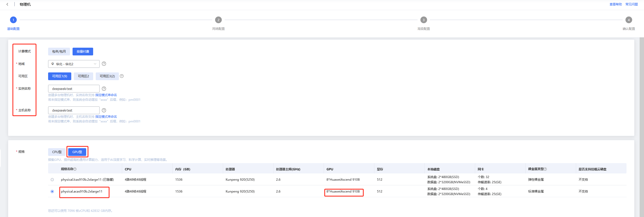This screenshot has width=644, height=217.
Task: Open help icon next to region dropdown
Action: click(104, 64)
